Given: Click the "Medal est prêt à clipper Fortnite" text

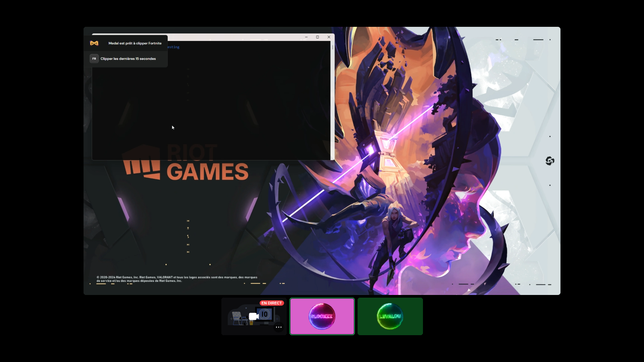Looking at the screenshot, I should [135, 43].
